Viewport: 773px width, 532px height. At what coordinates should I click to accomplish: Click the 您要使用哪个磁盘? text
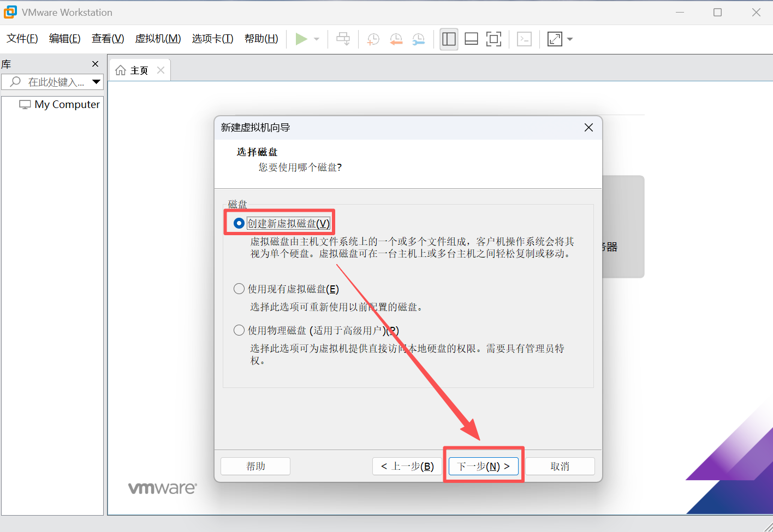click(x=300, y=167)
